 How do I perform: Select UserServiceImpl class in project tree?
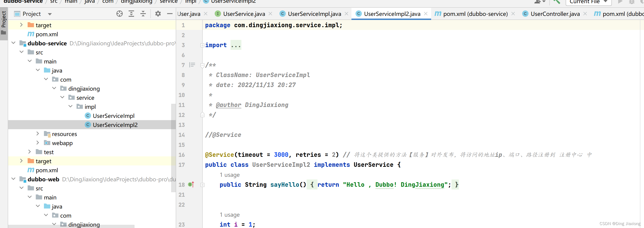pos(113,116)
